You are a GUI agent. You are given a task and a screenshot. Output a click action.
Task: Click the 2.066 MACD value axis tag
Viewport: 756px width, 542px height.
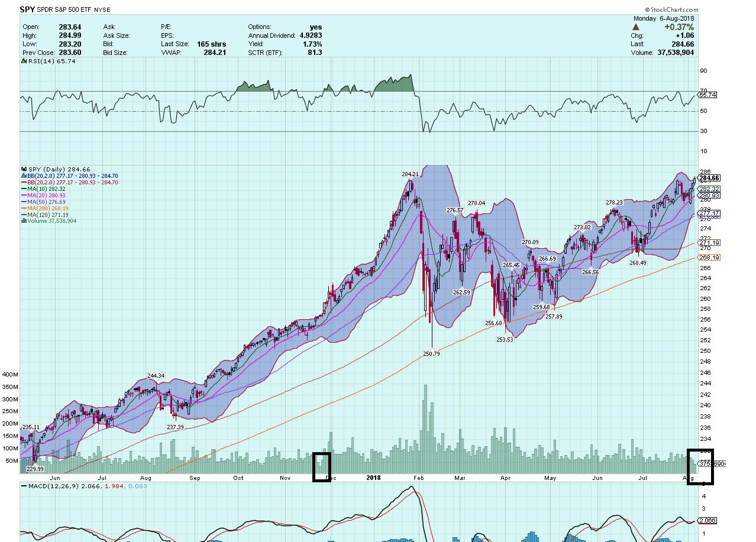click(708, 520)
